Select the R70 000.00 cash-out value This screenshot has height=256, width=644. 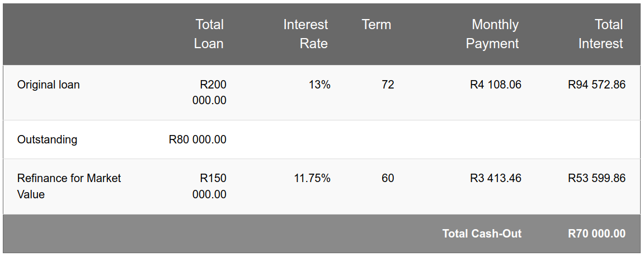[597, 234]
